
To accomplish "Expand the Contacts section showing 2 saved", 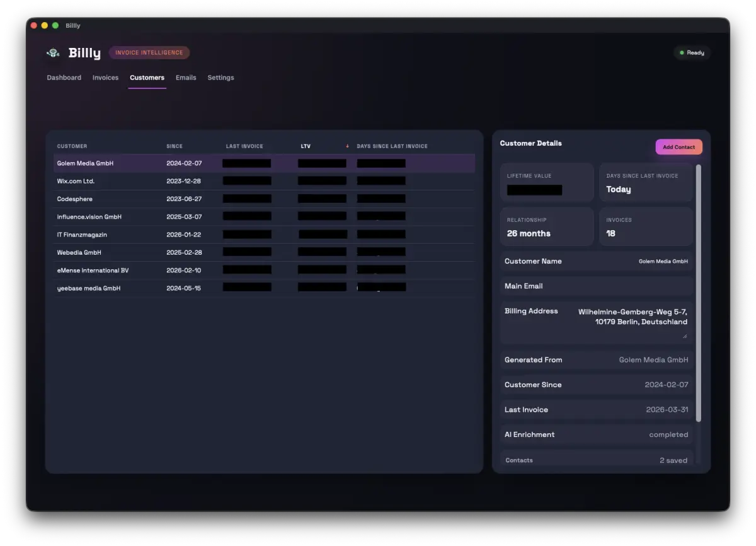I will pyautogui.click(x=596, y=460).
